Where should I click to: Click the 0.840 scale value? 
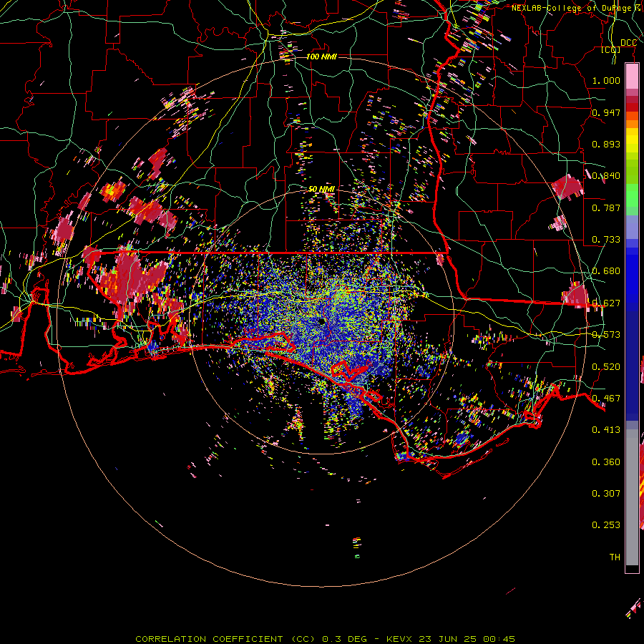tap(606, 176)
